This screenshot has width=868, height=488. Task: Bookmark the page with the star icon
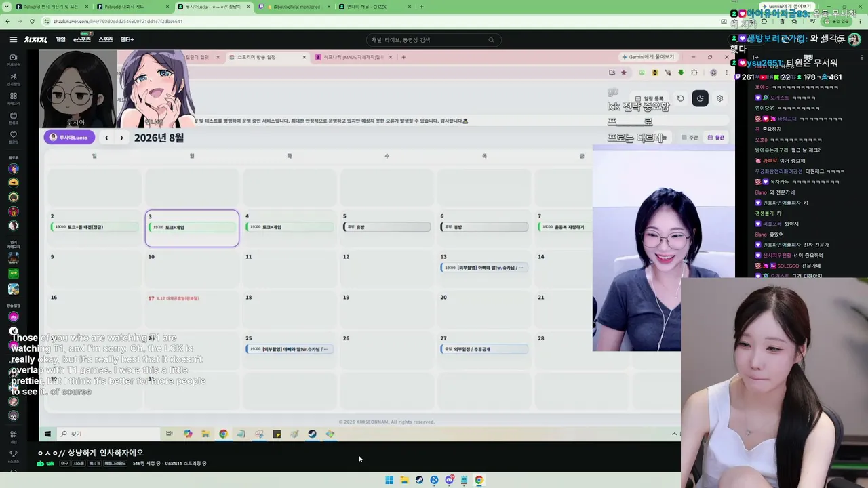point(624,73)
